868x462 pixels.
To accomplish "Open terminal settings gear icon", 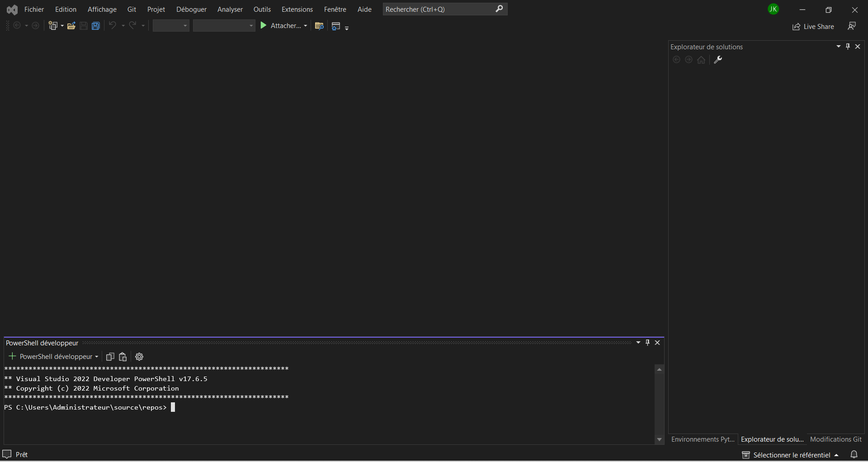I will (x=139, y=357).
